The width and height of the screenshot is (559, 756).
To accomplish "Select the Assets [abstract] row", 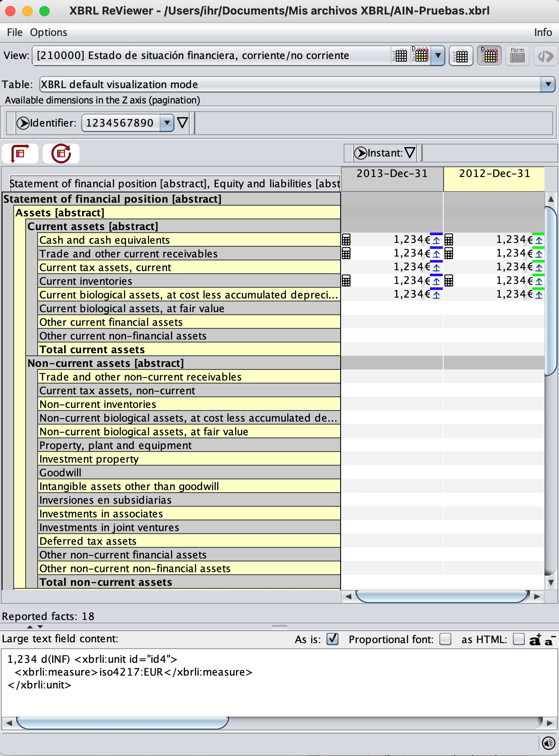I will 177,213.
